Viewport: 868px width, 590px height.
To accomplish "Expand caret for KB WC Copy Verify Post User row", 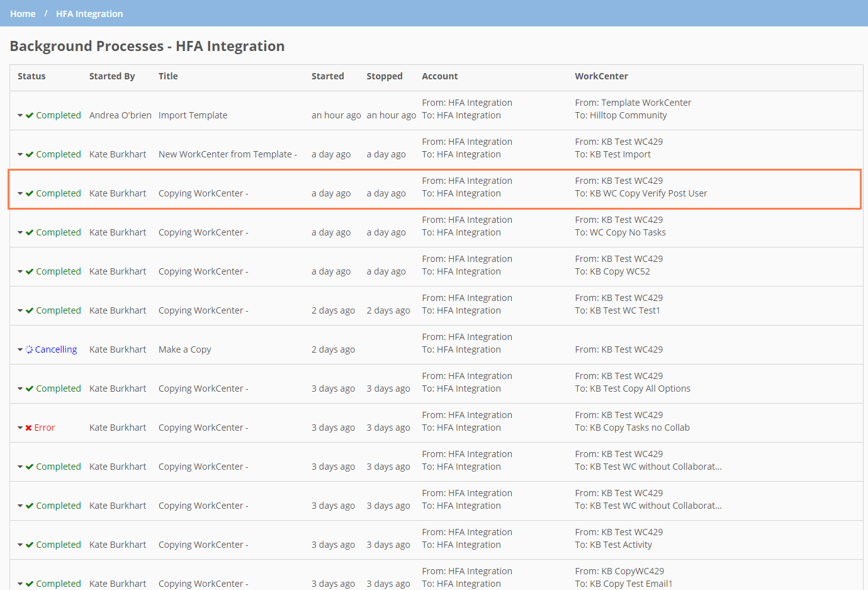I will 20,194.
